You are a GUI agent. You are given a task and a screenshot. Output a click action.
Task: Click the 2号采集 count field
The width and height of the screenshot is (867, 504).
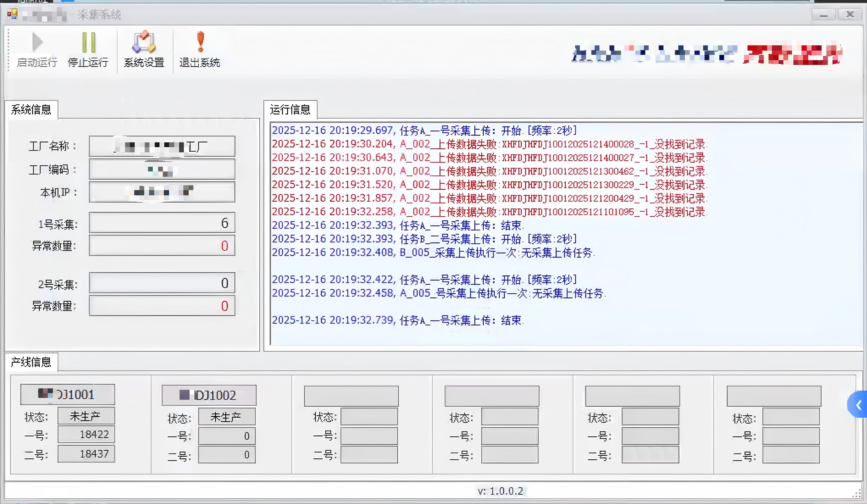click(162, 283)
